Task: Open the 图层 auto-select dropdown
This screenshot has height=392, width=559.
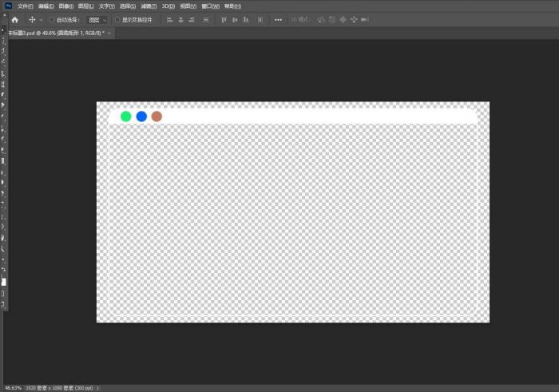Action: (x=97, y=19)
